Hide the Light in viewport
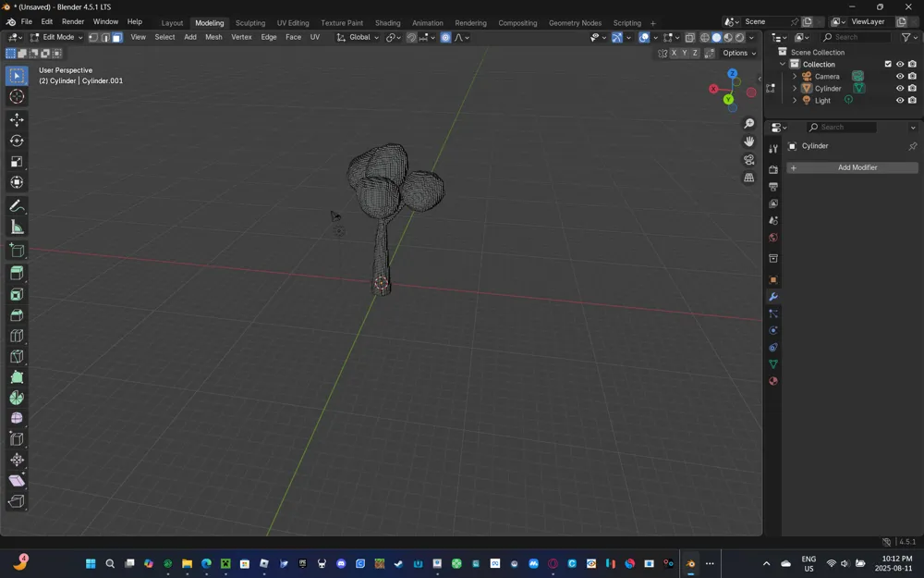 click(x=900, y=100)
